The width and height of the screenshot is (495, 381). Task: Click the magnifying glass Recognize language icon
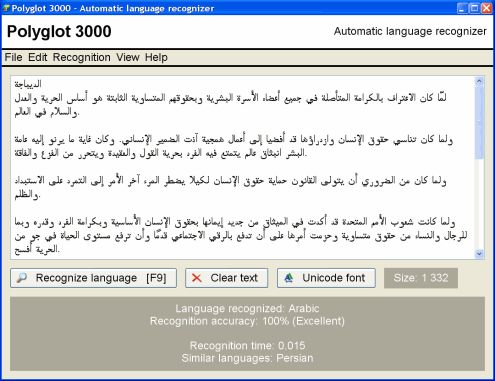(22, 278)
